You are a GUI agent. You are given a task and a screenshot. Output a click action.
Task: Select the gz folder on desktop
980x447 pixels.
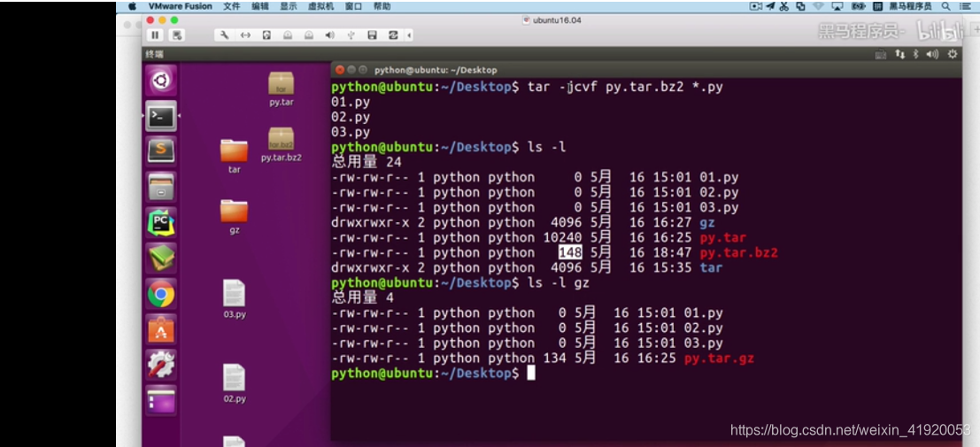click(235, 216)
